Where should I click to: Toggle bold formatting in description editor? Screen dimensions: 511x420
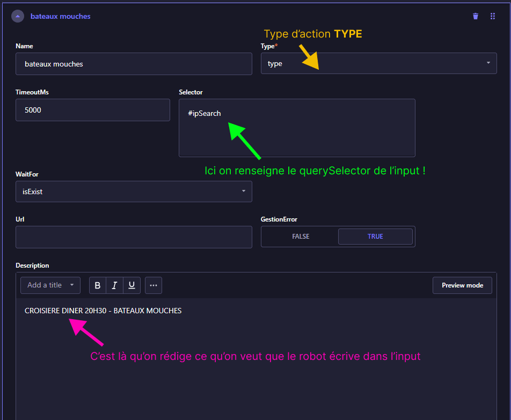98,285
